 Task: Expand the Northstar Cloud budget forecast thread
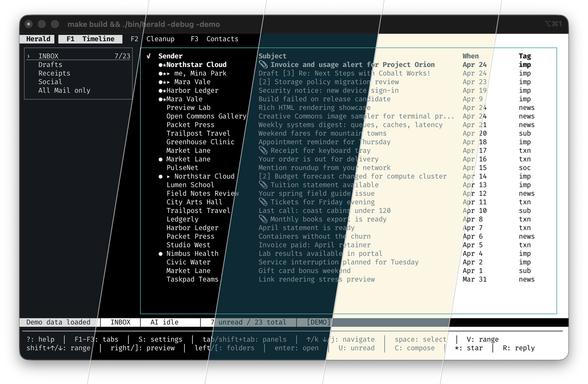click(x=168, y=177)
